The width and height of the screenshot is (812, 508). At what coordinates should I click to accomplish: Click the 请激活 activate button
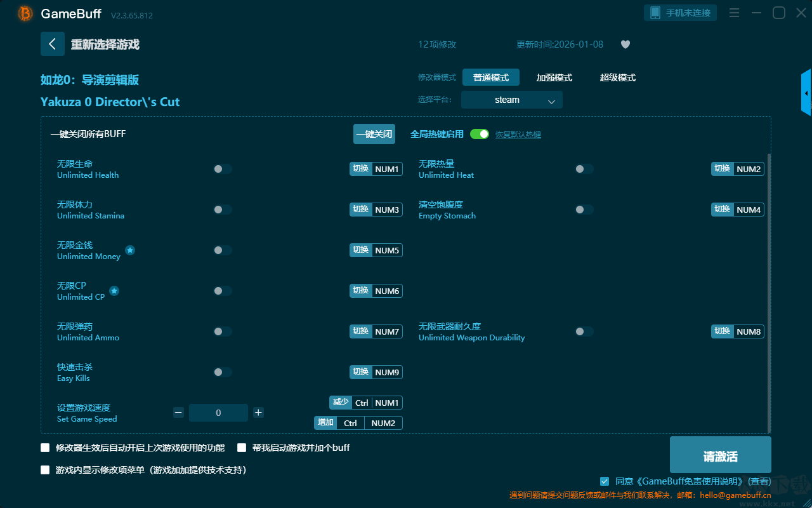pos(721,455)
